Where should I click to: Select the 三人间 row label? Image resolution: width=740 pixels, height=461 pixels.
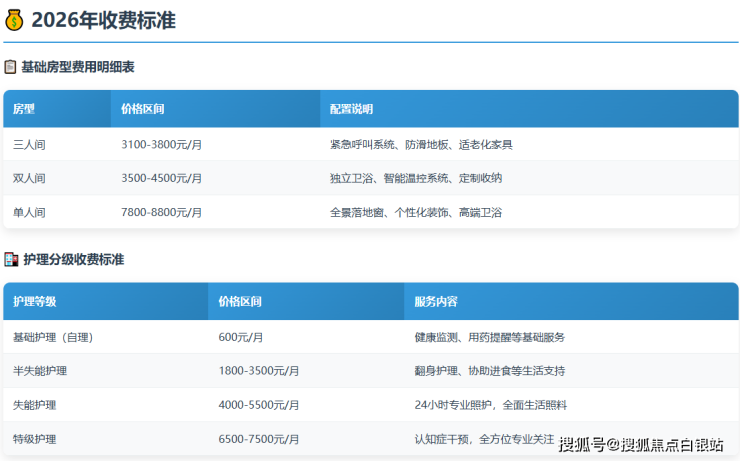click(29, 145)
